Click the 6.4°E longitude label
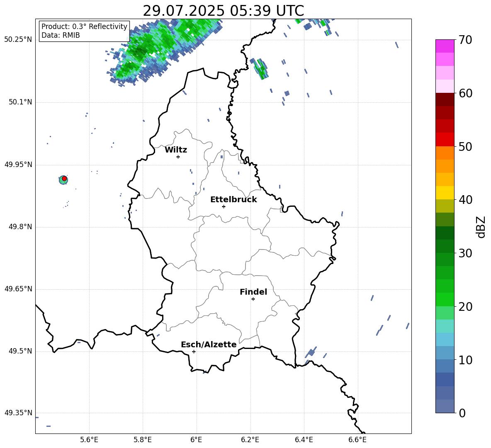 click(304, 440)
